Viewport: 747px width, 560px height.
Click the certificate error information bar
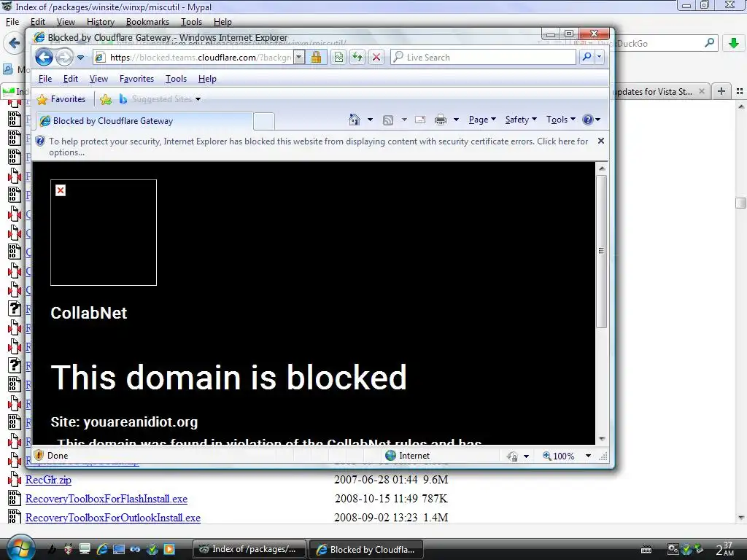coord(318,147)
